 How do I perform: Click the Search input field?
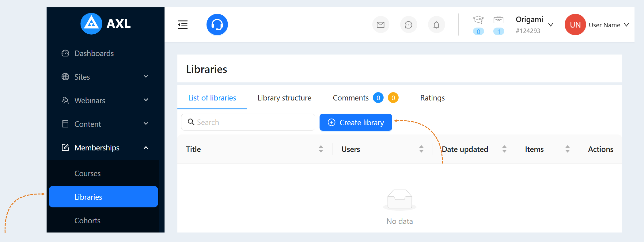(248, 122)
